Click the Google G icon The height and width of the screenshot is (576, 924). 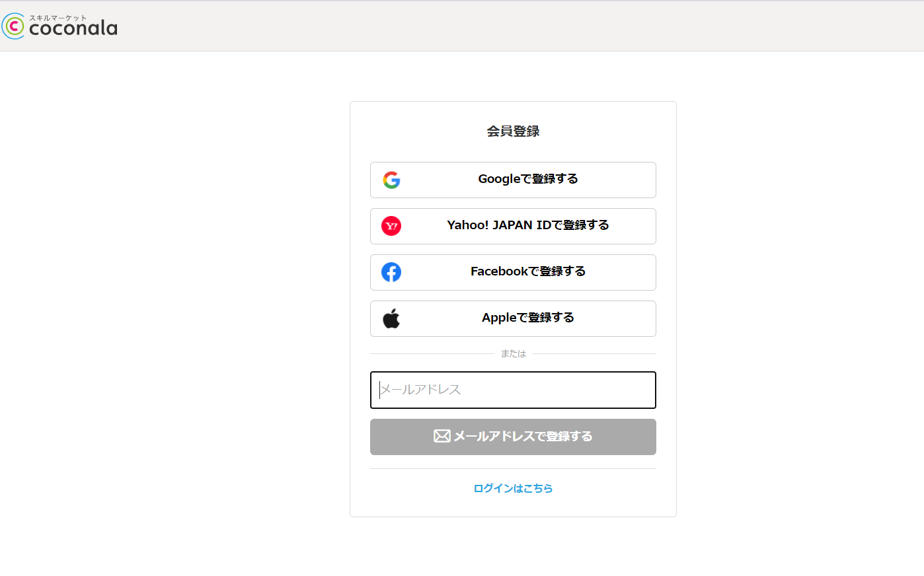tap(391, 180)
